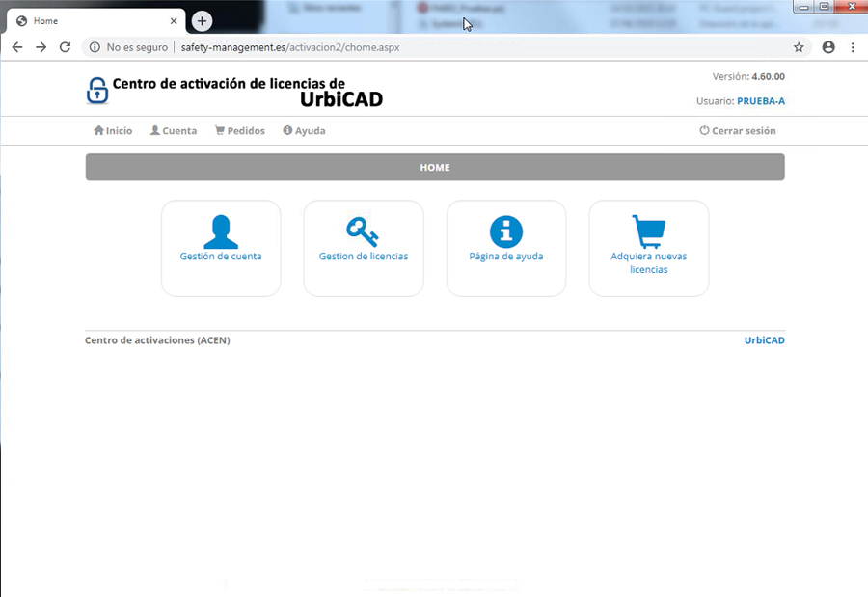This screenshot has width=868, height=597.
Task: Click the info icon for Página de ayuda
Action: [x=506, y=231]
